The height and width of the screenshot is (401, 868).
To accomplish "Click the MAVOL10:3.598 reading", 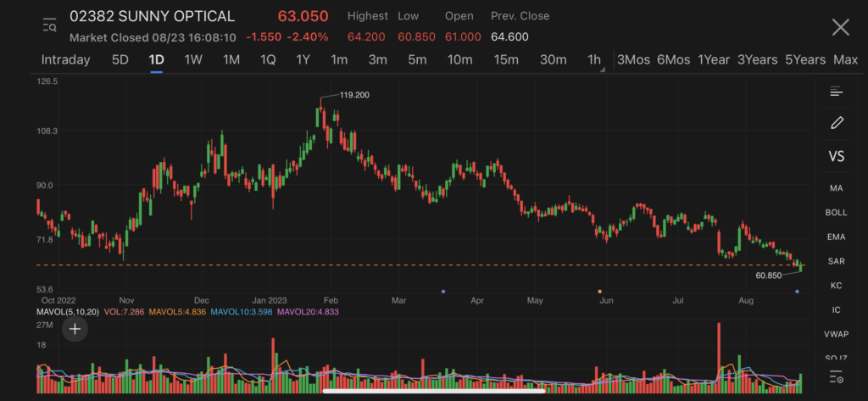I will [242, 312].
